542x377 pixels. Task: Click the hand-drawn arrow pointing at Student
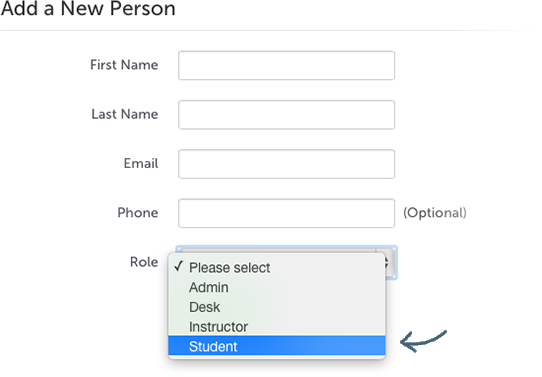(423, 341)
